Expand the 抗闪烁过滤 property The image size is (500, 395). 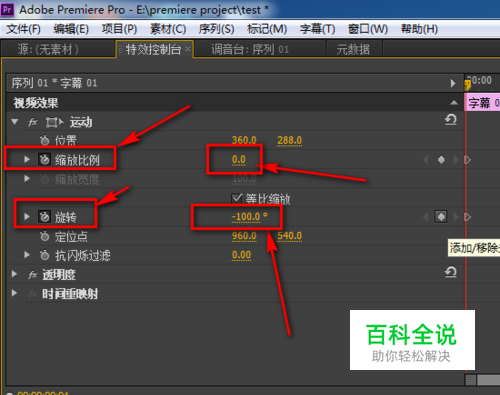27,255
